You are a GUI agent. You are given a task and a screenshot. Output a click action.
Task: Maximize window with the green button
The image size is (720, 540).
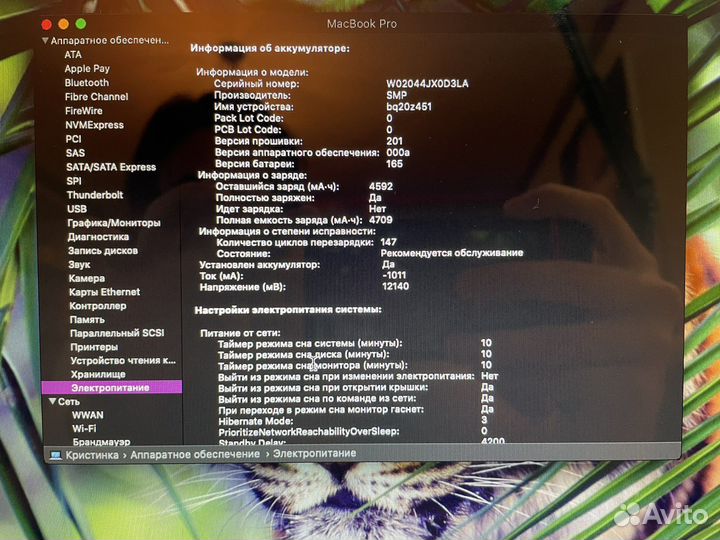coord(81,23)
